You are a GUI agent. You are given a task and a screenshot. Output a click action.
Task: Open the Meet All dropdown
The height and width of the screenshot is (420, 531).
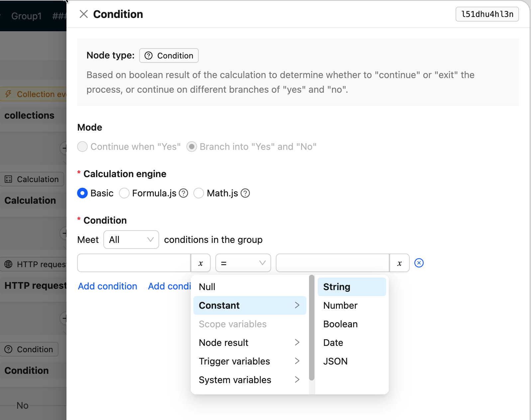coord(131,240)
